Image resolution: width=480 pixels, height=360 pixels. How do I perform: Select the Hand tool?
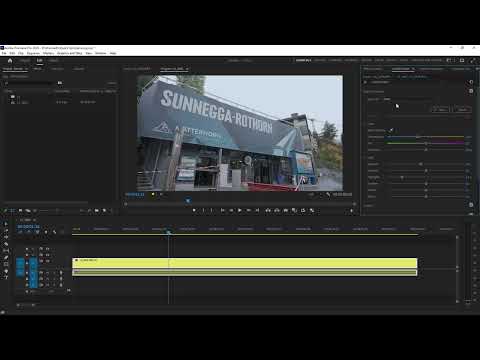(x=6, y=271)
